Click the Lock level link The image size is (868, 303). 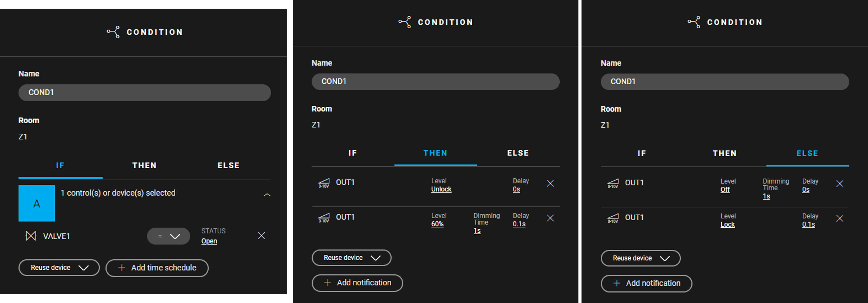point(727,224)
